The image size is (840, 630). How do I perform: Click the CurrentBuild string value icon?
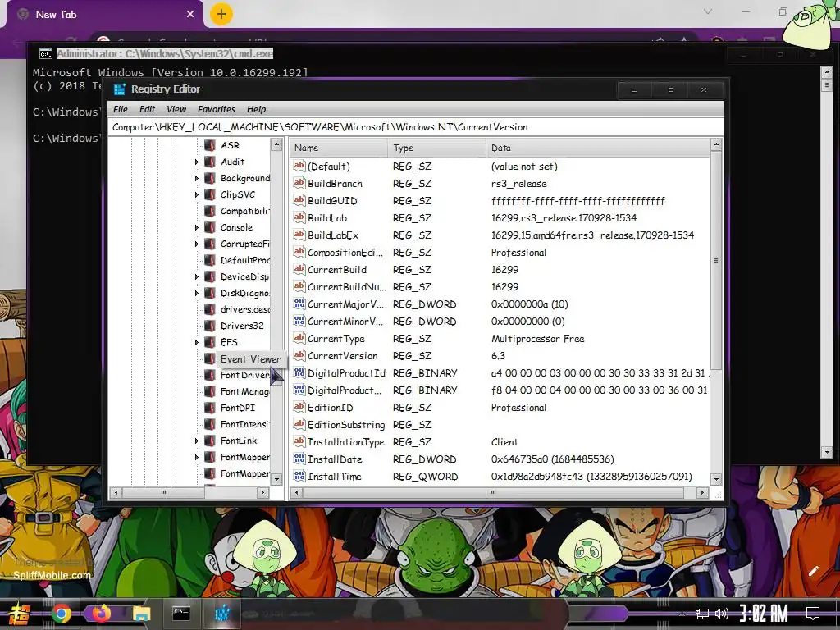pos(299,269)
